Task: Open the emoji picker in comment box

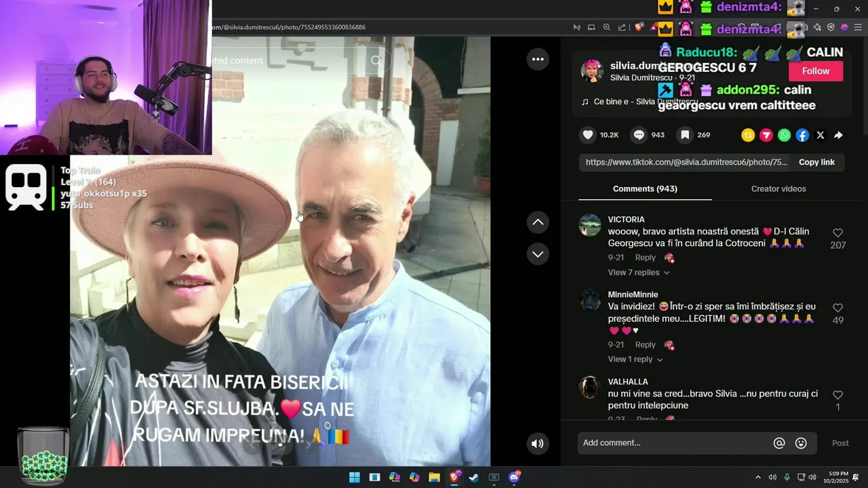Action: 801,443
